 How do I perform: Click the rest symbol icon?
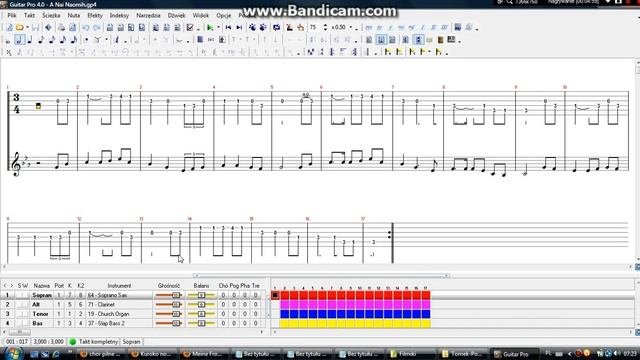[x=117, y=40]
